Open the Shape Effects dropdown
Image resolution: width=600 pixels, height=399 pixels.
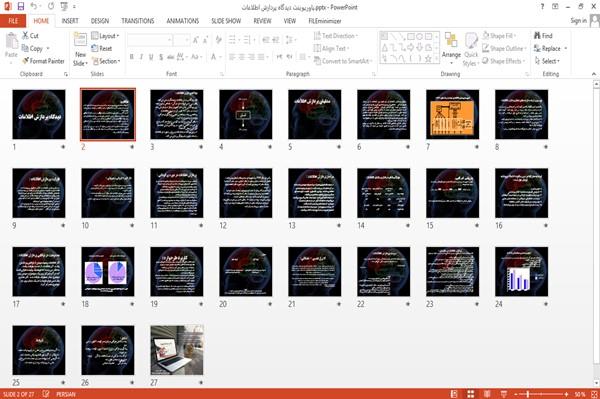click(503, 61)
